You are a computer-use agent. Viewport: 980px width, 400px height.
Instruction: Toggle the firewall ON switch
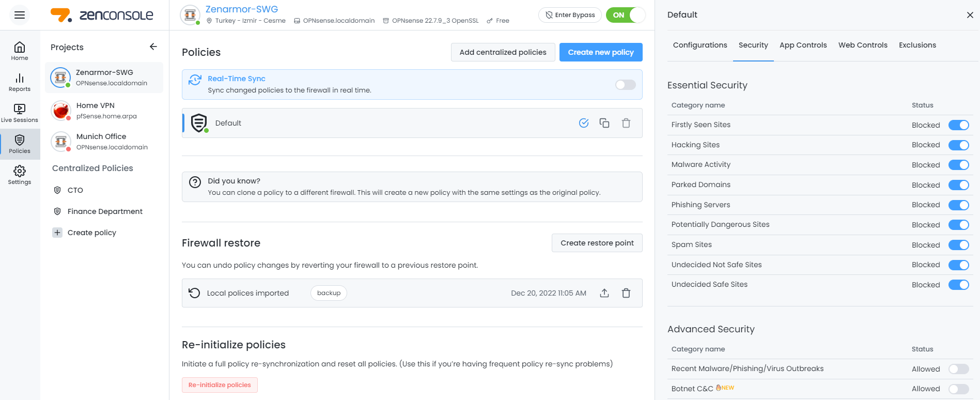[x=626, y=15]
